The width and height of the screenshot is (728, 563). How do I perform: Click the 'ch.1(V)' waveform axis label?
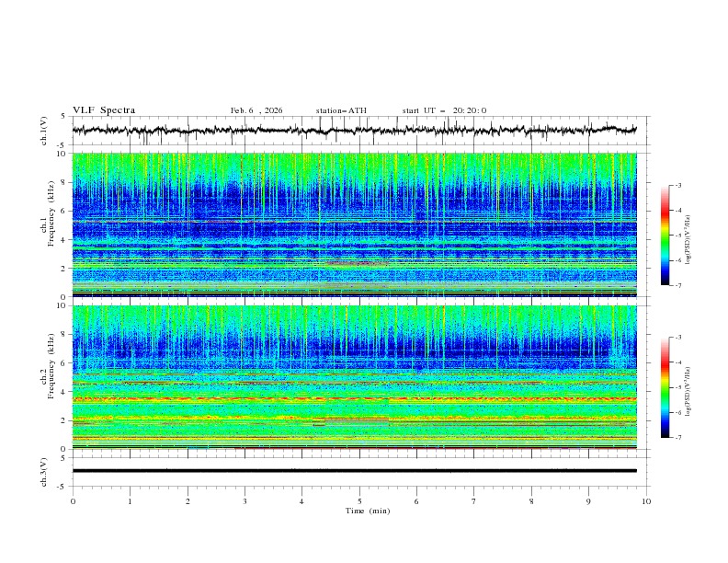[44, 131]
